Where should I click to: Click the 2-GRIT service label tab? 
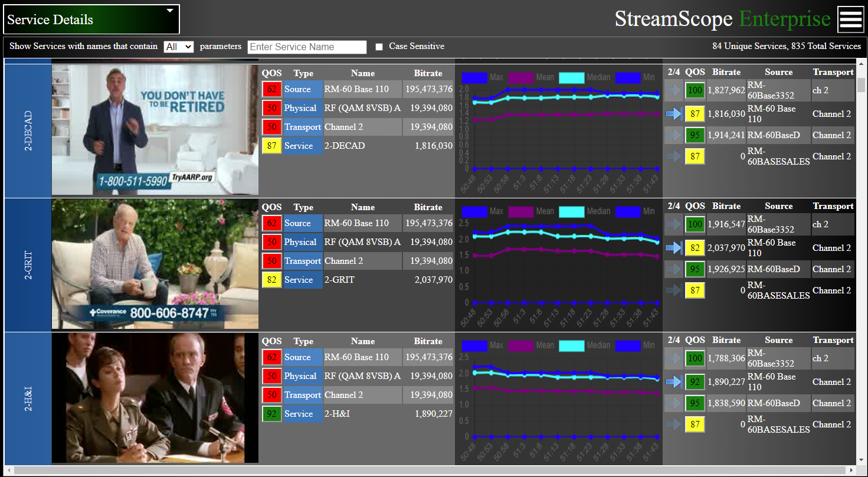pyautogui.click(x=28, y=265)
